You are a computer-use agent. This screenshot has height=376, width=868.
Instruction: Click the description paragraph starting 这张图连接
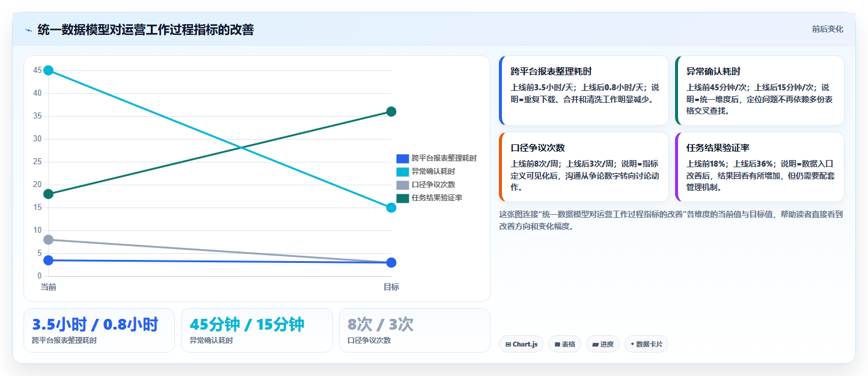click(x=671, y=220)
